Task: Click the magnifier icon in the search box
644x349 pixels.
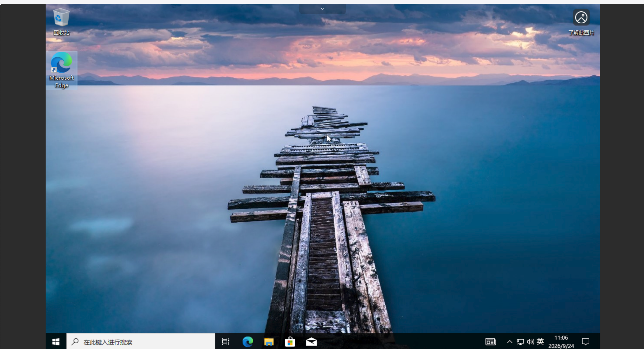Action: [75, 342]
